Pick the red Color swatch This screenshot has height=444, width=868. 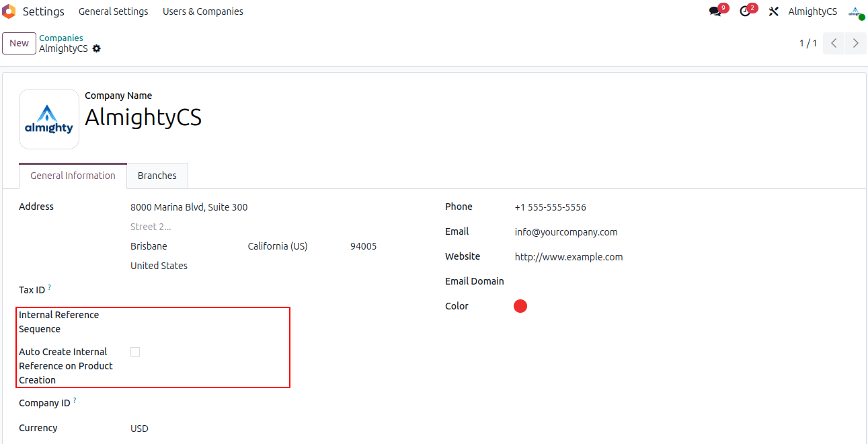[520, 307]
